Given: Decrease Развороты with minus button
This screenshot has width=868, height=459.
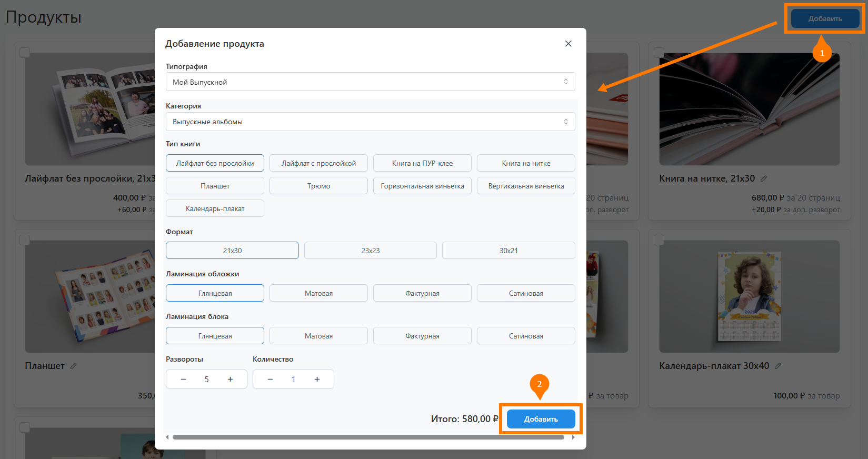Looking at the screenshot, I should pos(183,380).
